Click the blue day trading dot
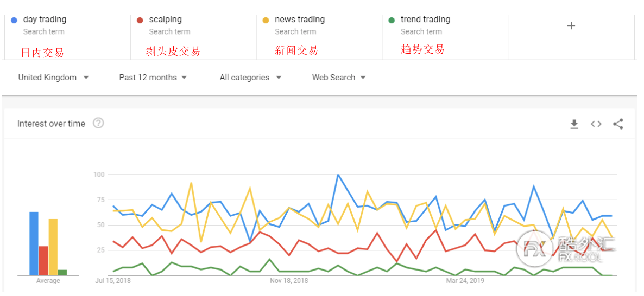 tap(14, 20)
